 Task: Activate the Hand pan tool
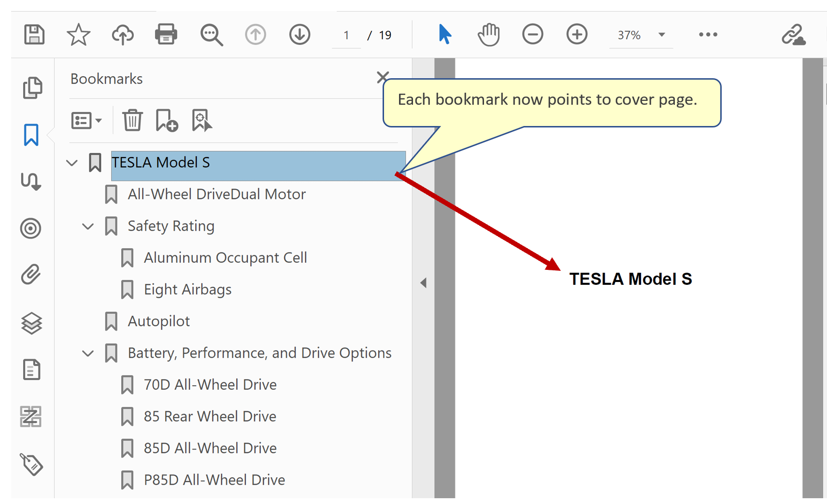click(488, 34)
